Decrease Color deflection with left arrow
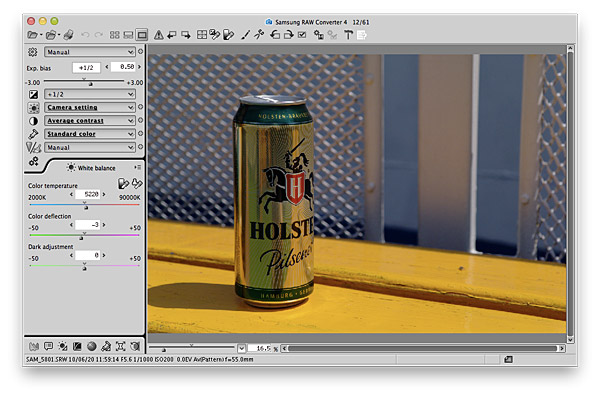This screenshot has width=600, height=397. point(71,225)
